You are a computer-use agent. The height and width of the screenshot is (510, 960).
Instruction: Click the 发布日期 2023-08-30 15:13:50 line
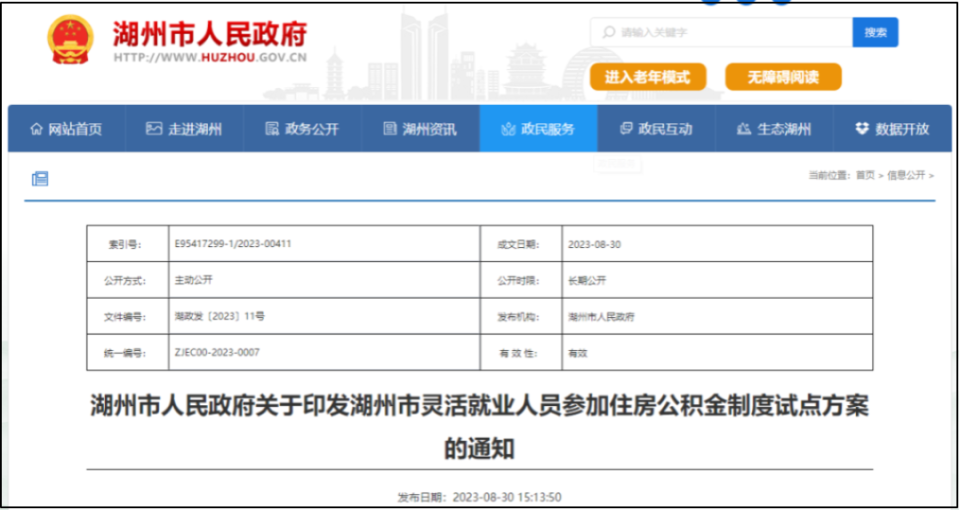(479, 497)
